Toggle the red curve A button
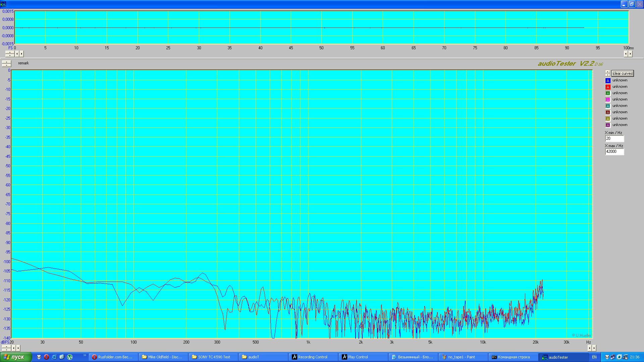644x362 pixels. point(607,87)
